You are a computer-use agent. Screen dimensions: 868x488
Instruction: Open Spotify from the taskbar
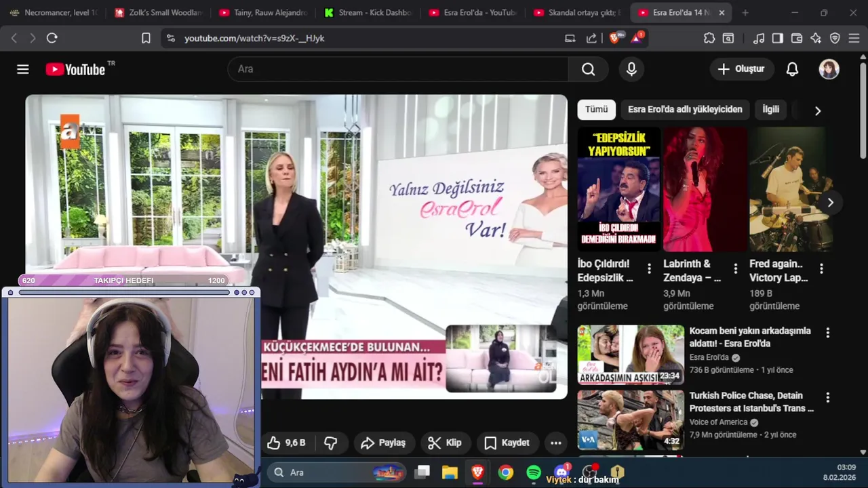point(534,472)
